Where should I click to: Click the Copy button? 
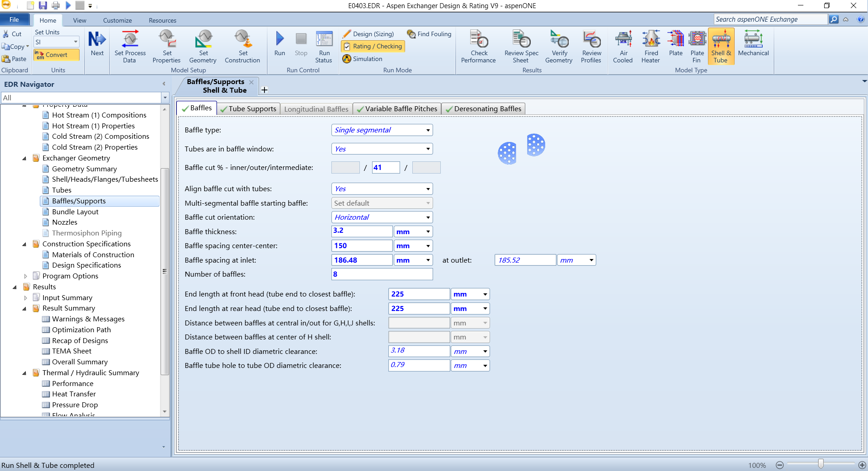tap(15, 47)
